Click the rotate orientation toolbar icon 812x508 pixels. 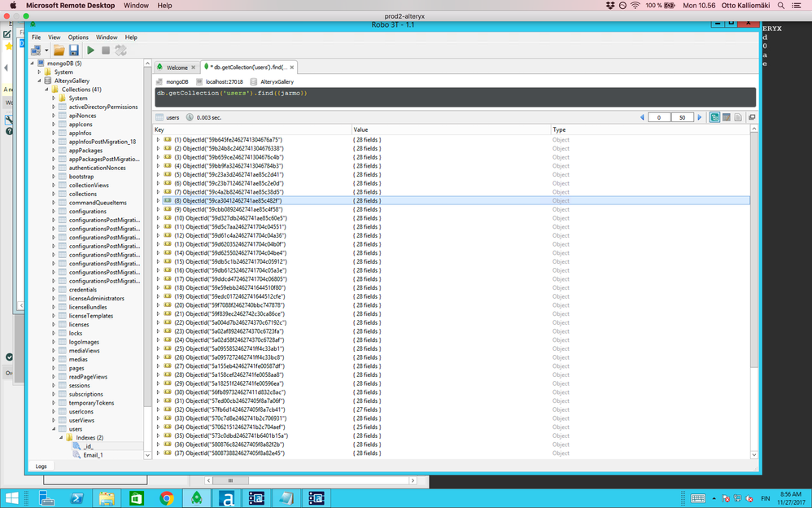tap(120, 50)
